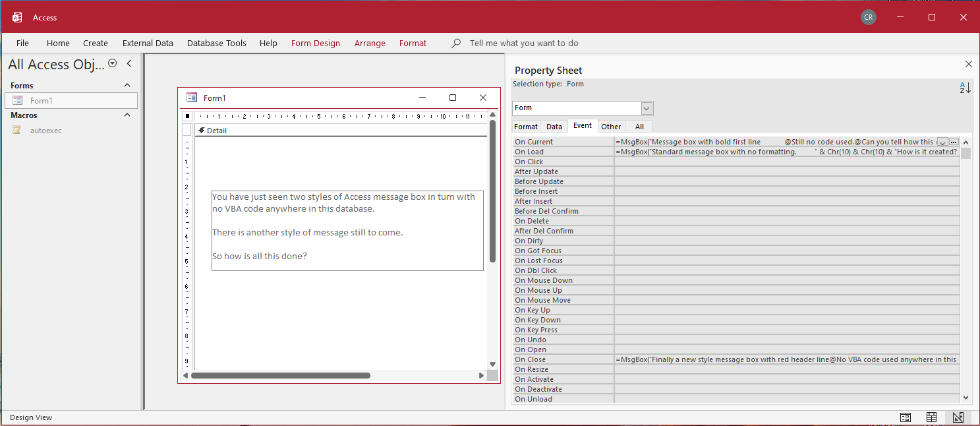Select Design View icon in status bar
This screenshot has width=980, height=426.
tap(958, 417)
